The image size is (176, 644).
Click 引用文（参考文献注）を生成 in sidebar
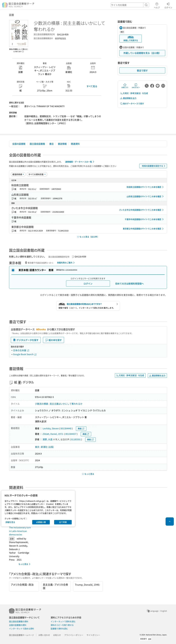point(134,93)
